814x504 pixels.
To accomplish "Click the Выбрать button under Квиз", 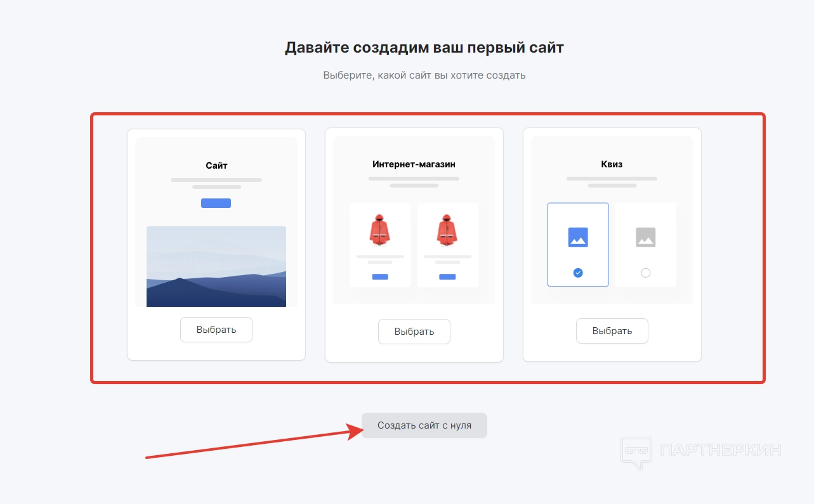I will [x=612, y=331].
